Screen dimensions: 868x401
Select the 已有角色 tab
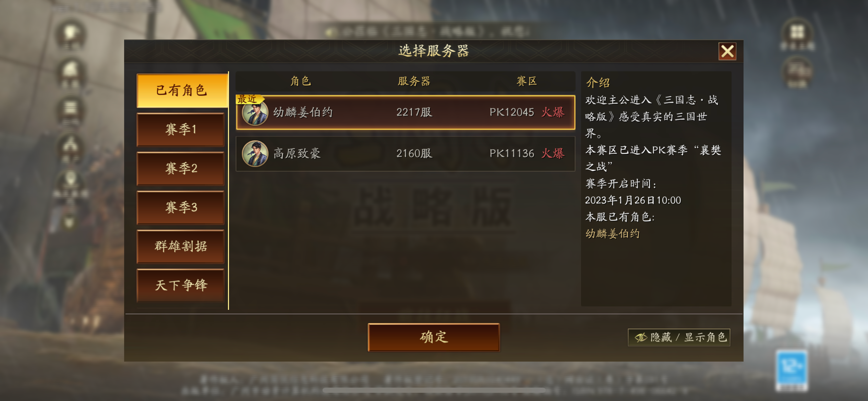pyautogui.click(x=182, y=90)
